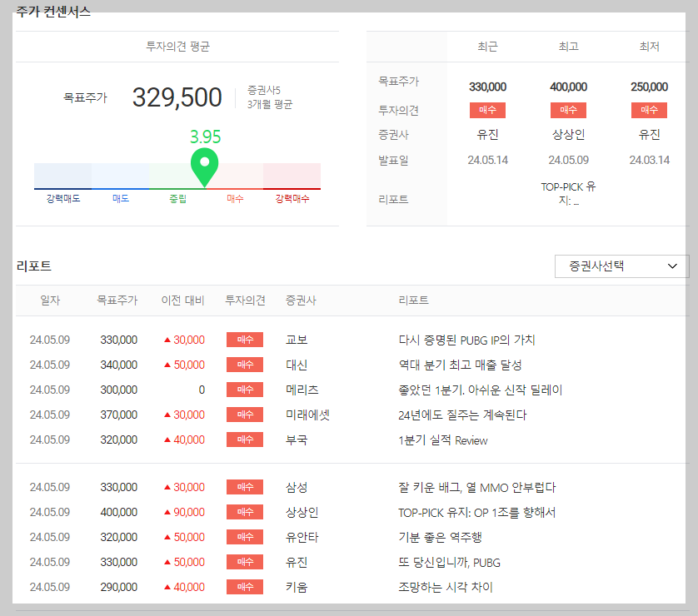
Task: Click the 교보 broker name in table
Action: pos(297,340)
